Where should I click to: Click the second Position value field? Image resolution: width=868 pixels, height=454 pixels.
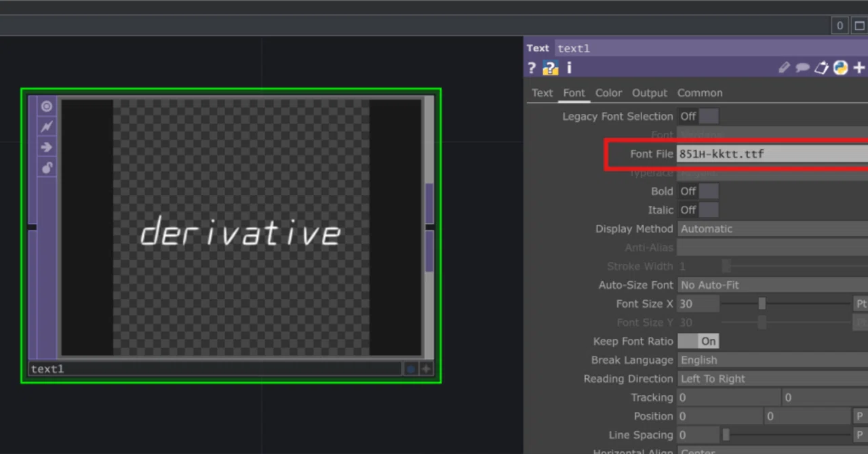808,417
